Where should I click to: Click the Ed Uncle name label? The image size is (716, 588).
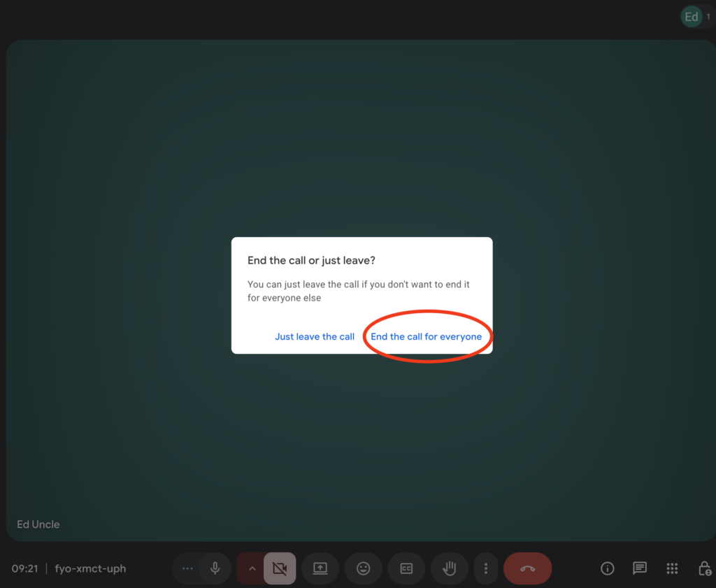[38, 524]
